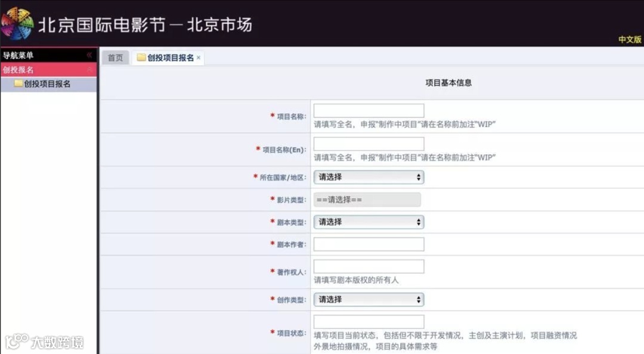Screen dimensions: 644x354
Task: Click the 剧本类型 field label
Action: 291,222
